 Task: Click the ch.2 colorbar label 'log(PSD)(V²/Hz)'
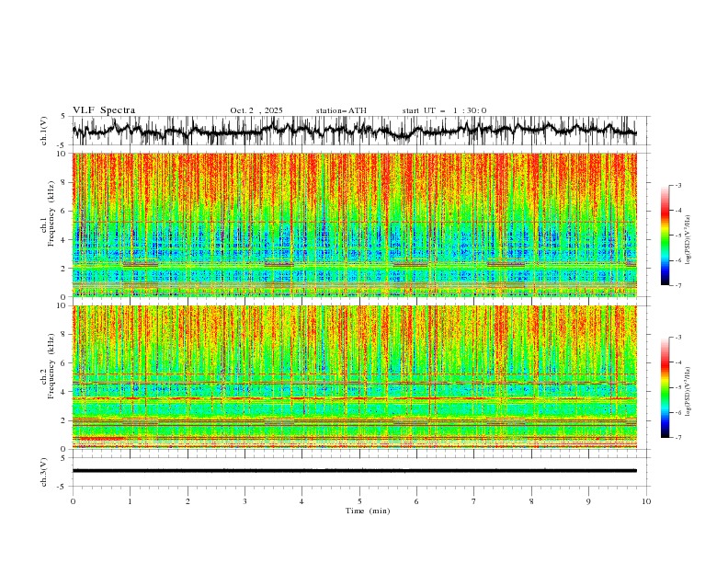point(688,392)
